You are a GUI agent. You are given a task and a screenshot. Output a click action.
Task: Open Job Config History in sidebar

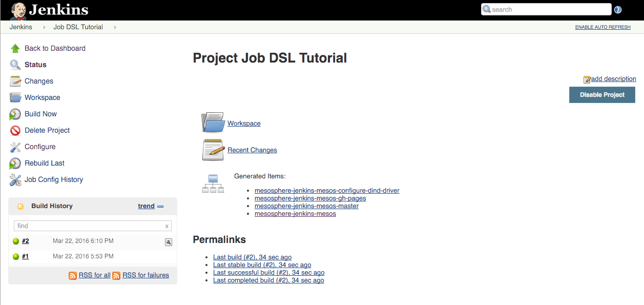pyautogui.click(x=54, y=179)
